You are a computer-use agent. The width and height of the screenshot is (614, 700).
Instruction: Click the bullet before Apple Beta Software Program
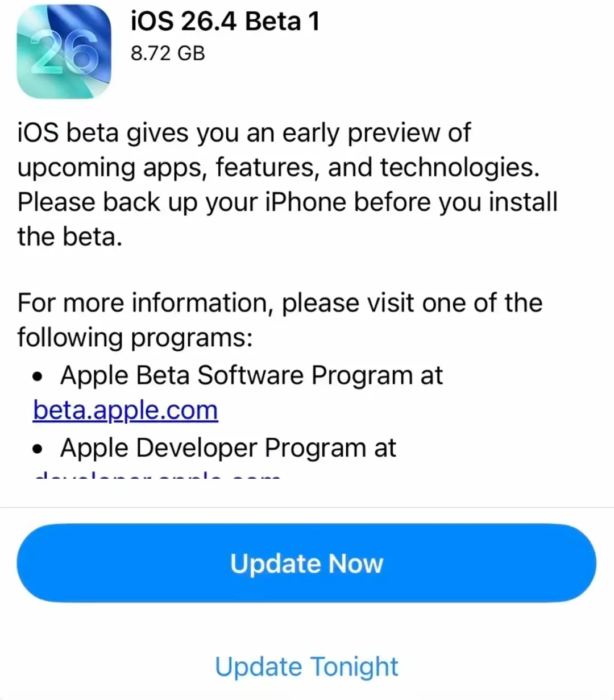pyautogui.click(x=38, y=376)
